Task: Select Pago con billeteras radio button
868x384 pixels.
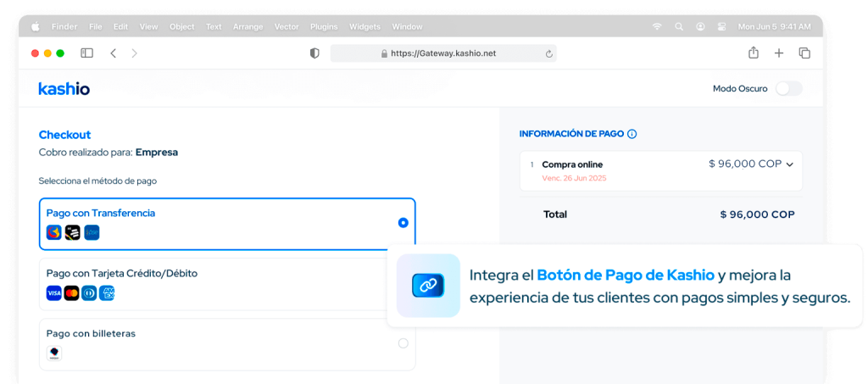Action: click(403, 343)
